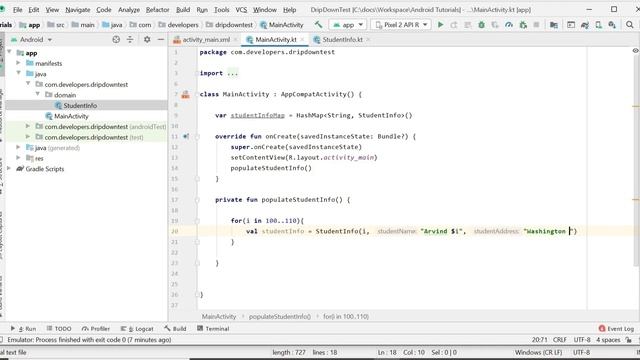The height and width of the screenshot is (360, 640).
Task: Expand the java (generated) folder
Action: (x=18, y=147)
